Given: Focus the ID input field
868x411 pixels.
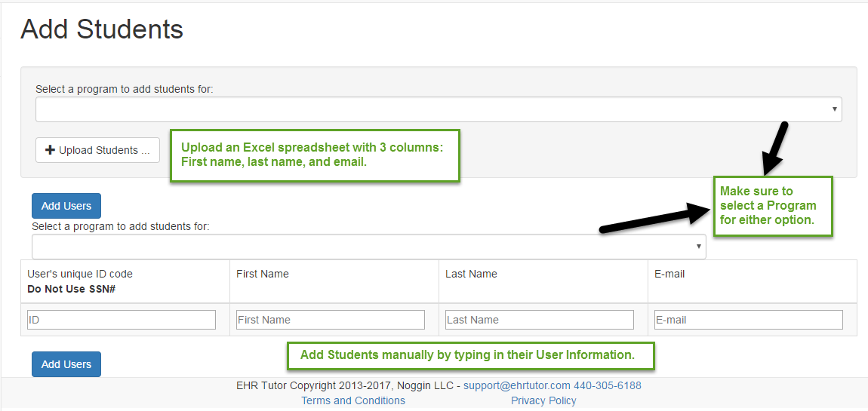Looking at the screenshot, I should coord(122,320).
